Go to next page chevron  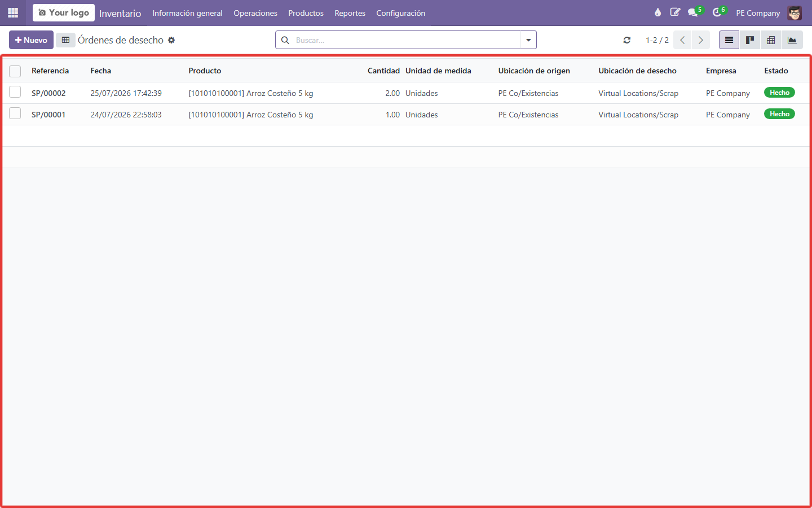pyautogui.click(x=701, y=40)
